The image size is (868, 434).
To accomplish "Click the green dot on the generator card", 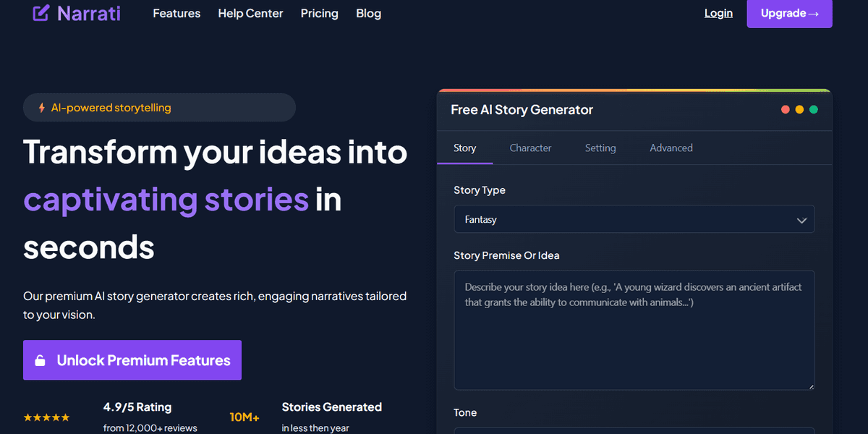I will 814,109.
